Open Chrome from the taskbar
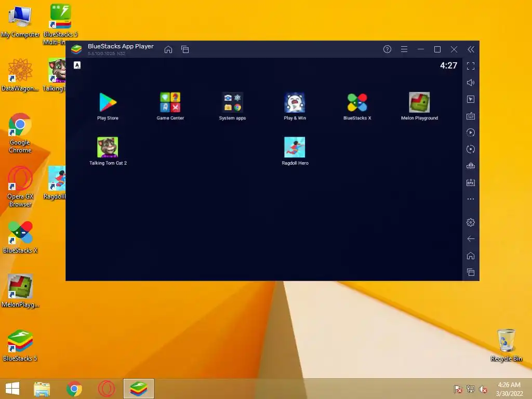This screenshot has width=532, height=399. coord(74,389)
